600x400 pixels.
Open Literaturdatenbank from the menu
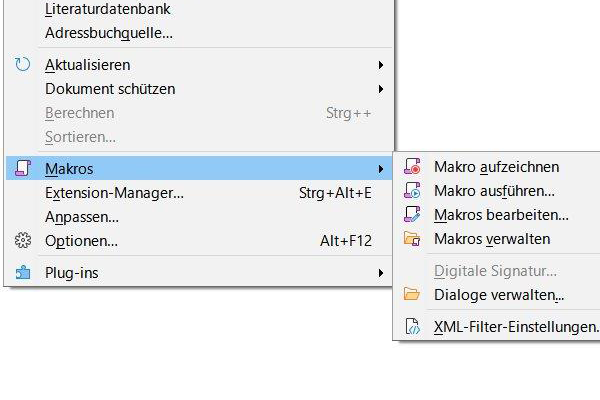pos(106,8)
